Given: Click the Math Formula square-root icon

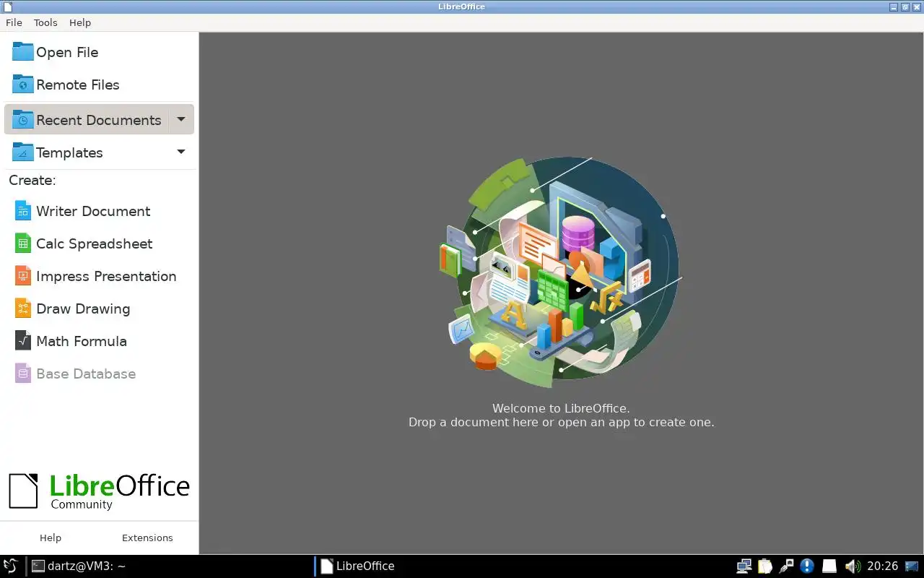Looking at the screenshot, I should (x=22, y=341).
